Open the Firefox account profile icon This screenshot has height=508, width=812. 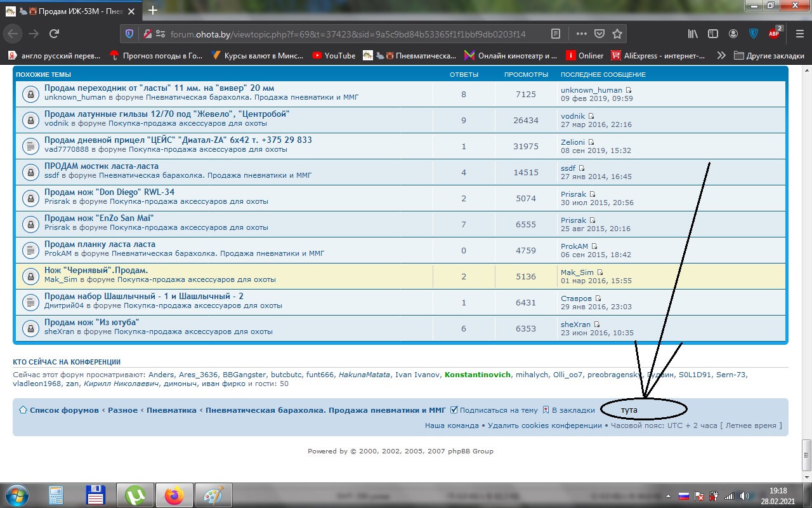(733, 34)
